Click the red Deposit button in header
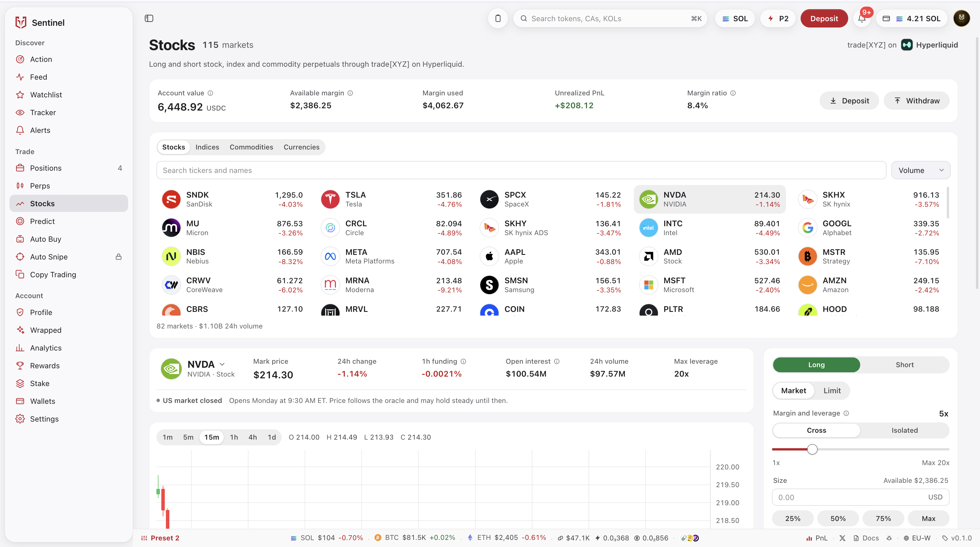The height and width of the screenshot is (547, 980). 824,18
